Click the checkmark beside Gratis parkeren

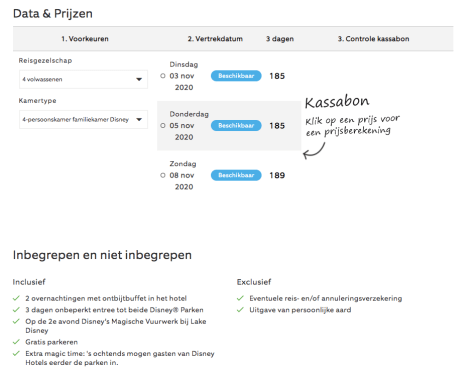coord(16,342)
